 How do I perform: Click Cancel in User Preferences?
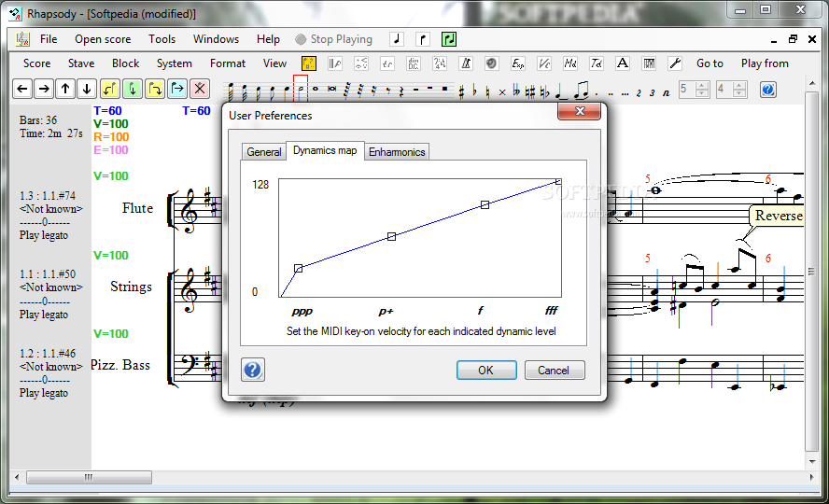click(555, 371)
